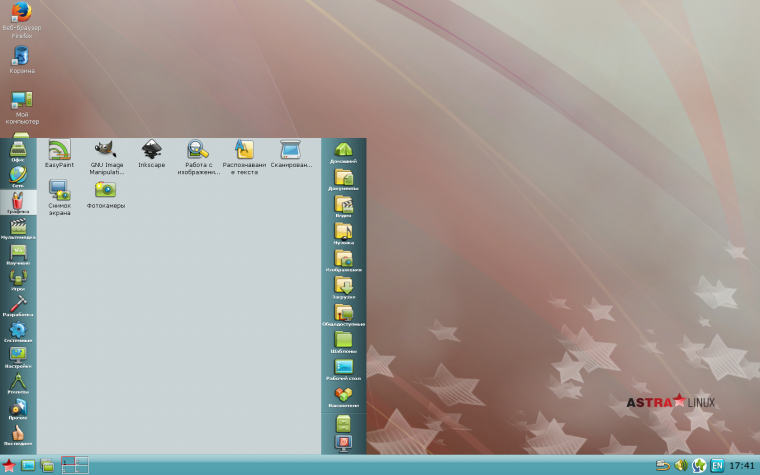Launch Распознавание текста application
Screen dimensions: 760x475
244,157
